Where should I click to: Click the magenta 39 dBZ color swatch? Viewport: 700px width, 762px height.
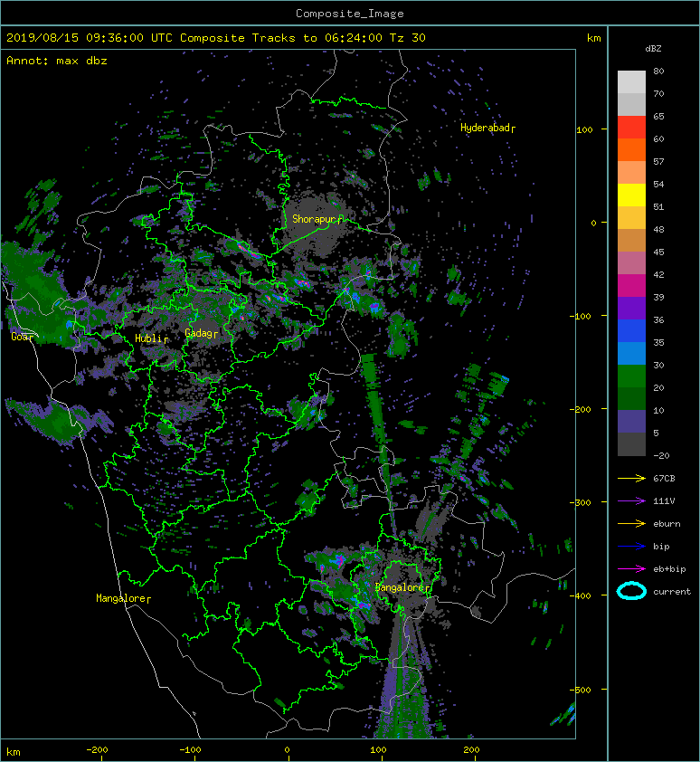631,286
